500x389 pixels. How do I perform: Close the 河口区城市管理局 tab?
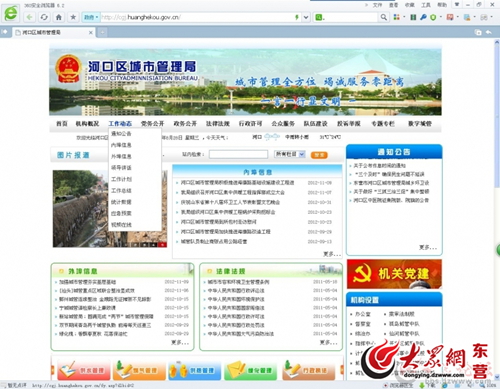(90, 32)
